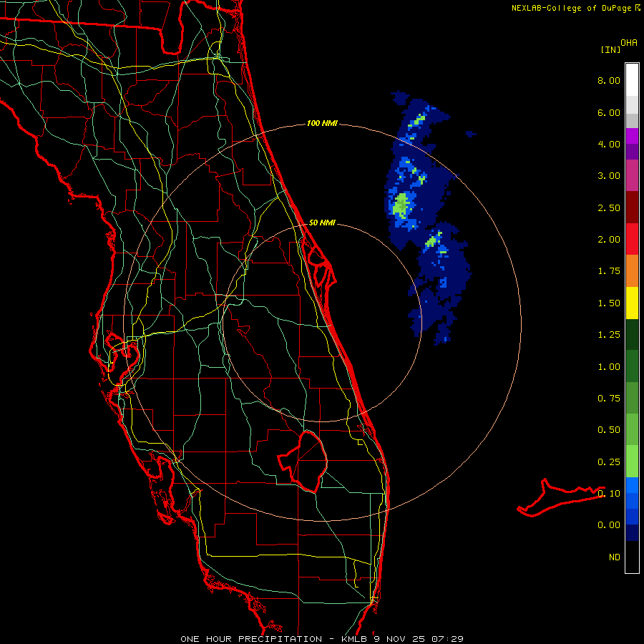Pick the dark red swatch beside 2.50

click(x=632, y=208)
